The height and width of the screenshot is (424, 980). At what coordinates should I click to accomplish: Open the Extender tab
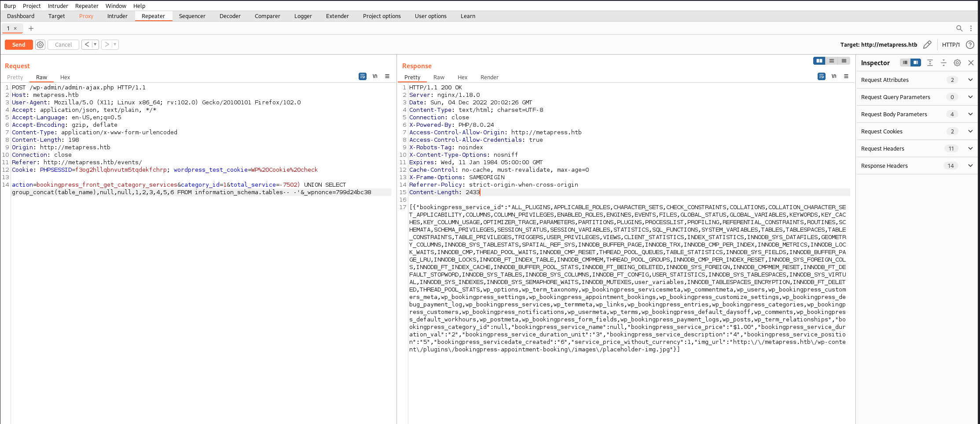[338, 16]
